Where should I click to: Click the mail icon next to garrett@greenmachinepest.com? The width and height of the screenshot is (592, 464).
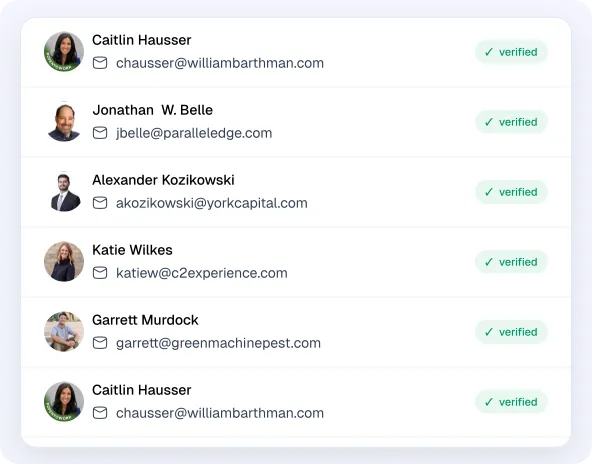[100, 343]
